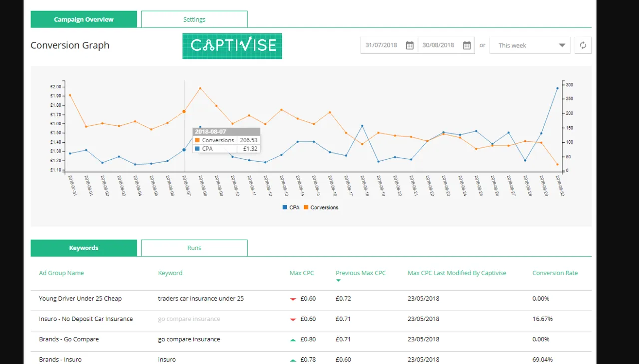This screenshot has height=364, width=639.
Task: Click the green up arrow in Brands - Go Compare row
Action: [293, 340]
